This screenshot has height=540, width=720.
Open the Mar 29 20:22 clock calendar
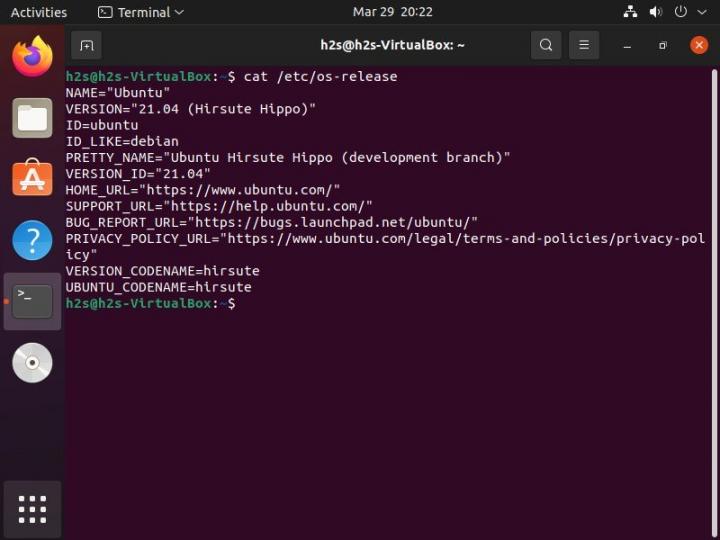tap(393, 12)
